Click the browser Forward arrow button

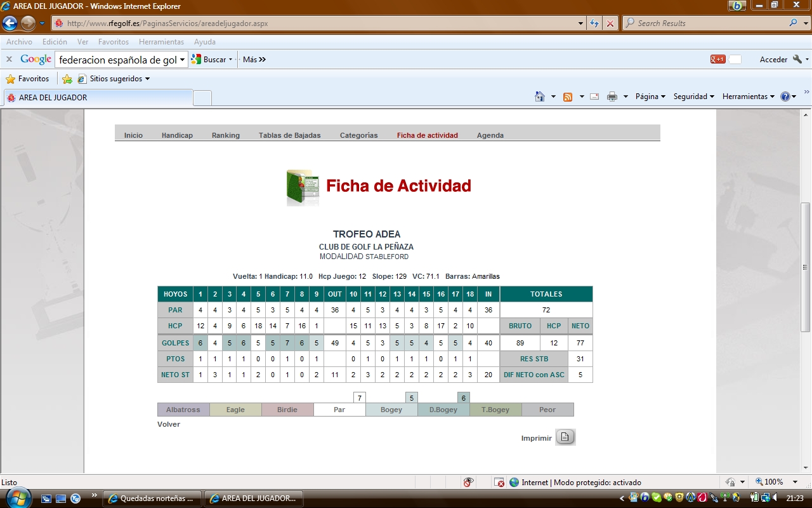(x=28, y=23)
